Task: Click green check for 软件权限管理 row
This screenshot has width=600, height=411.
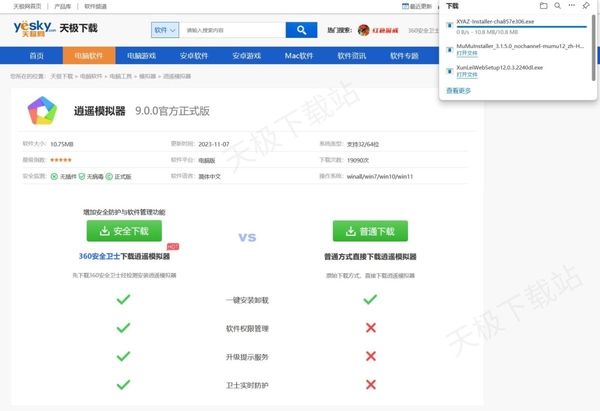Action: click(123, 328)
